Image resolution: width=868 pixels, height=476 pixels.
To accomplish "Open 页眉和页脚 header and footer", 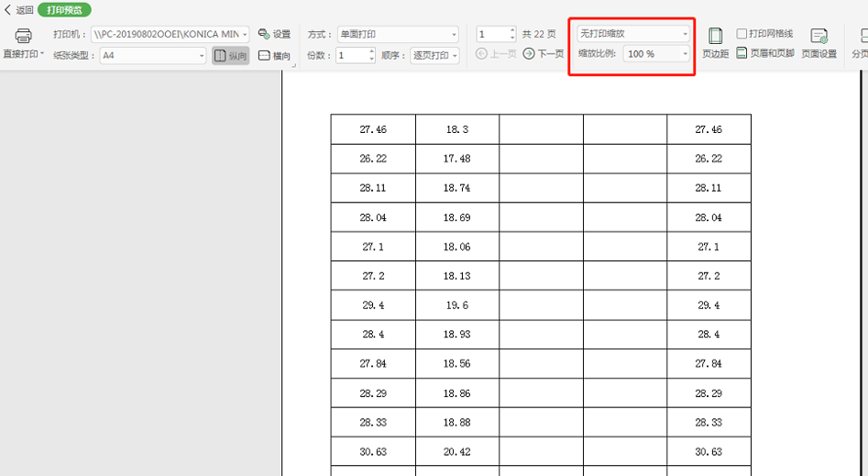I will point(765,53).
